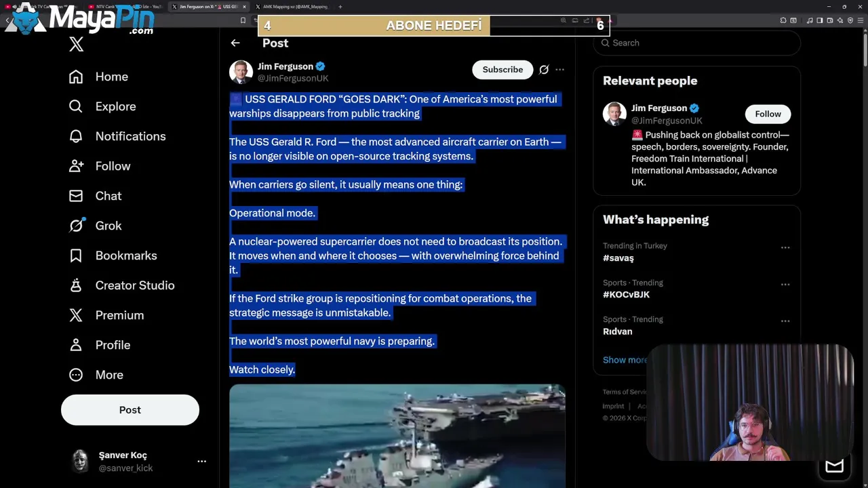Open Grok from the sidebar
This screenshot has width=868, height=488.
tap(96, 226)
